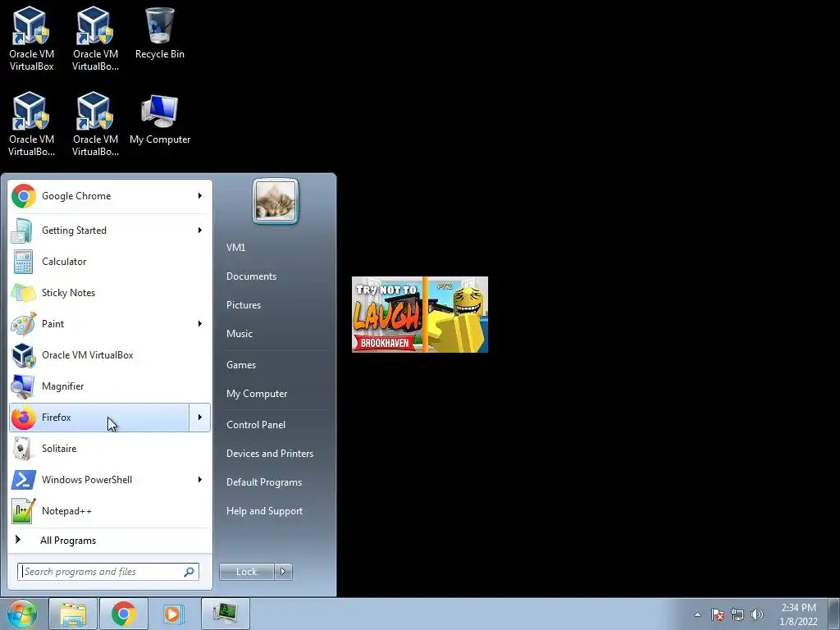The image size is (840, 630).
Task: Show hidden tray icons arrow
Action: pyautogui.click(x=697, y=614)
